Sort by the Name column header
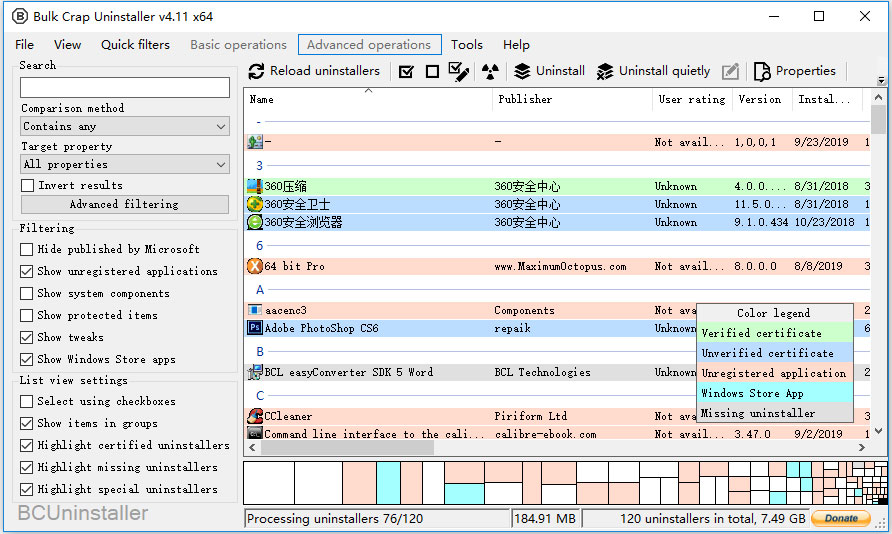Image resolution: width=892 pixels, height=534 pixels. tap(368, 99)
